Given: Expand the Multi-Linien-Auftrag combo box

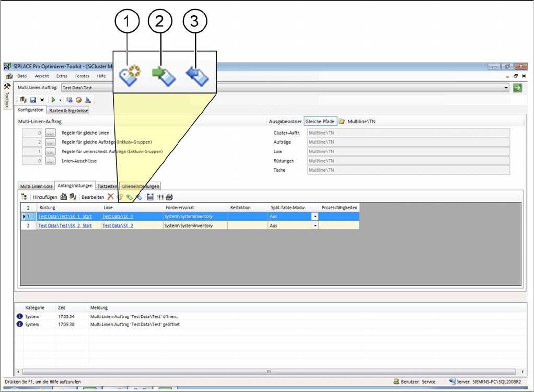Looking at the screenshot, I should (x=506, y=88).
